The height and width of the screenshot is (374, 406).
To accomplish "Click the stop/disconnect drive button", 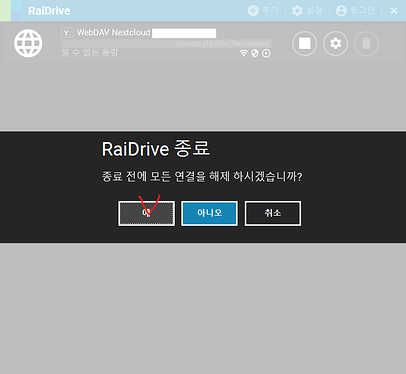I will pos(305,43).
